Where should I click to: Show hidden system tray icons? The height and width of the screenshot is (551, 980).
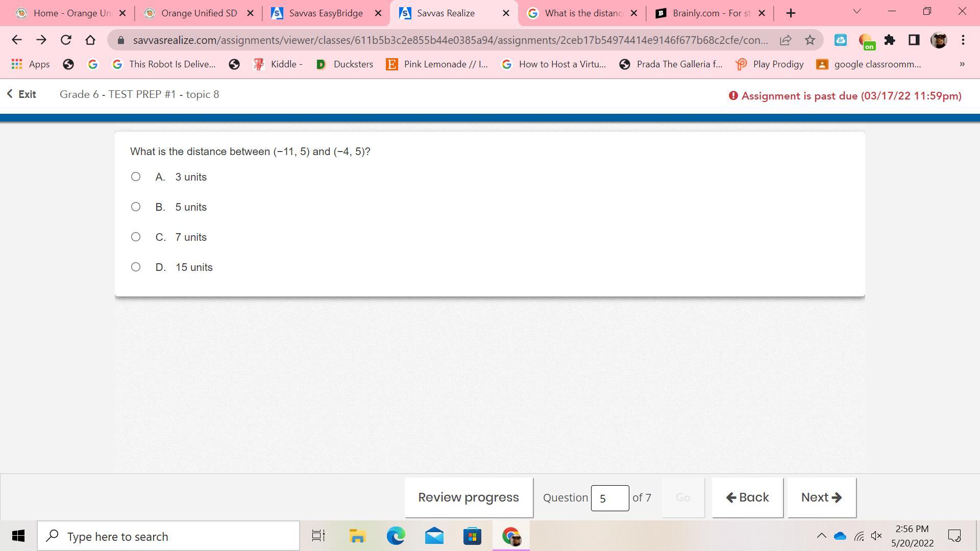pyautogui.click(x=821, y=536)
